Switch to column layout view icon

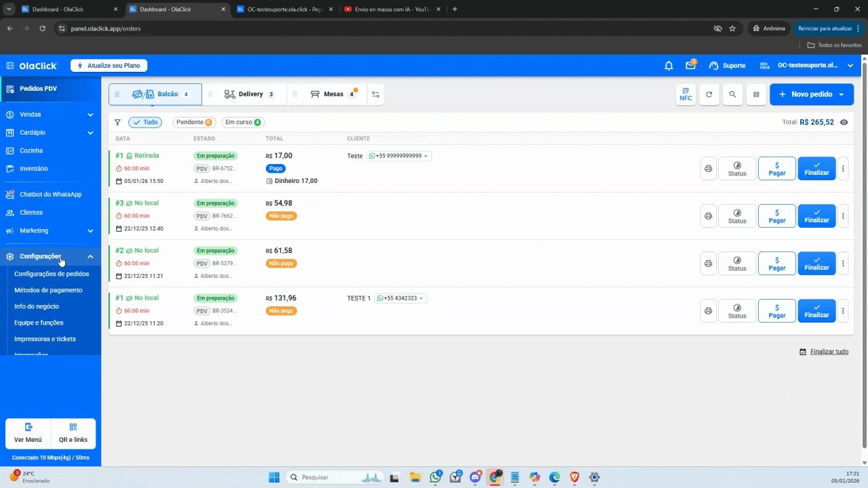pos(756,94)
